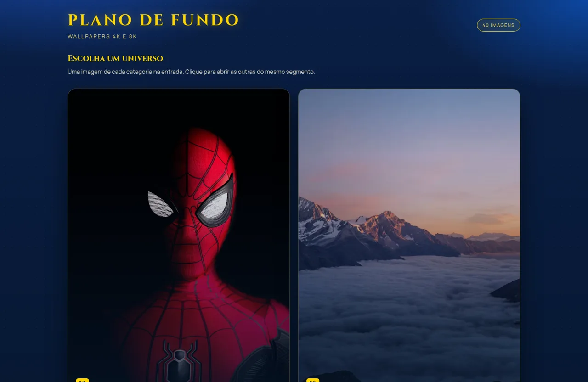Click the 40 IMAGENS badge
The image size is (588, 382).
click(x=498, y=25)
